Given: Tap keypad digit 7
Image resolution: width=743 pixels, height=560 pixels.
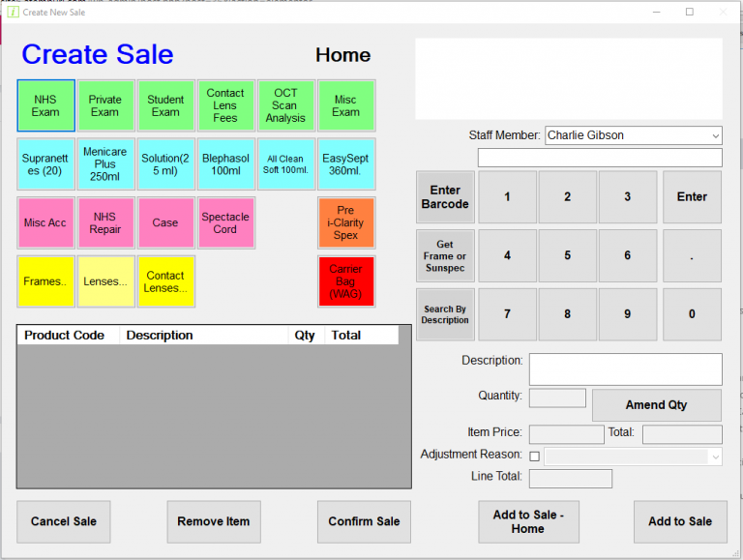Looking at the screenshot, I should coord(508,314).
